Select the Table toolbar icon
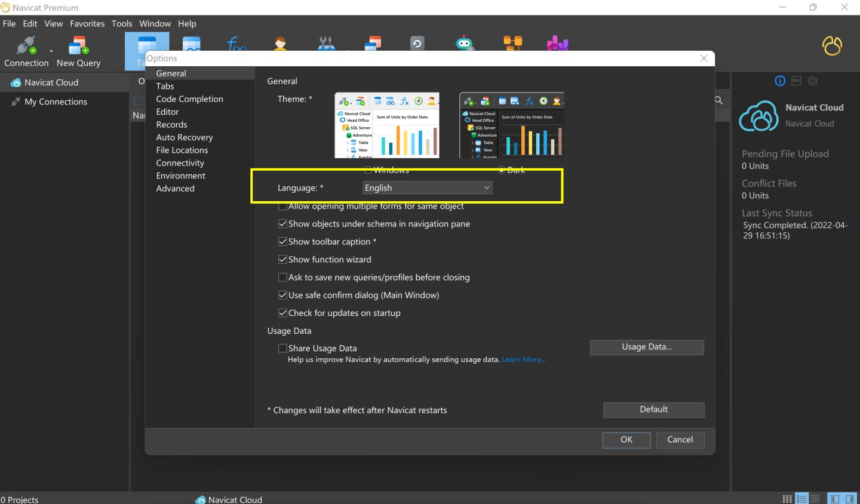This screenshot has height=504, width=860. click(147, 45)
